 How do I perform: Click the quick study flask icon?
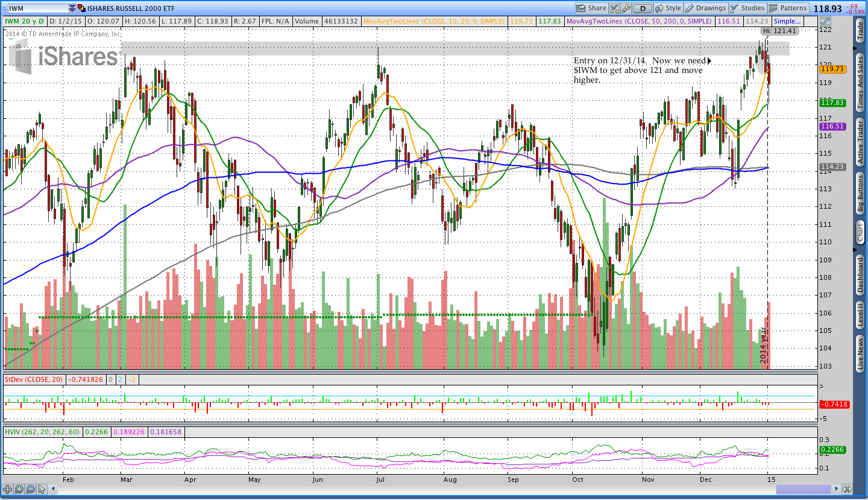pos(615,8)
